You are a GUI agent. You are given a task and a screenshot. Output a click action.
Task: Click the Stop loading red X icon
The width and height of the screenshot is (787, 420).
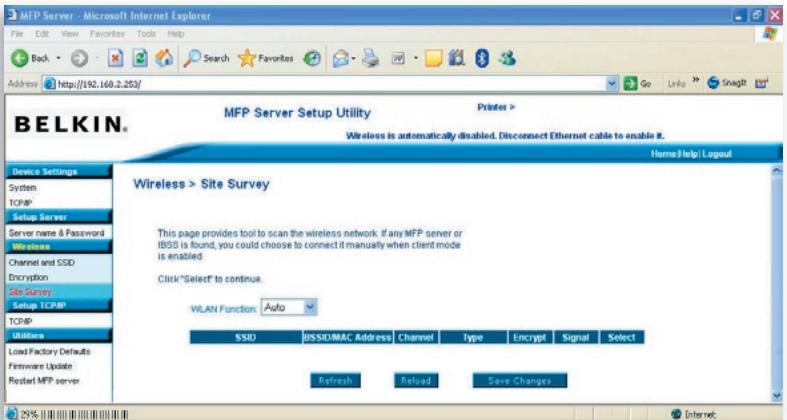coord(115,59)
